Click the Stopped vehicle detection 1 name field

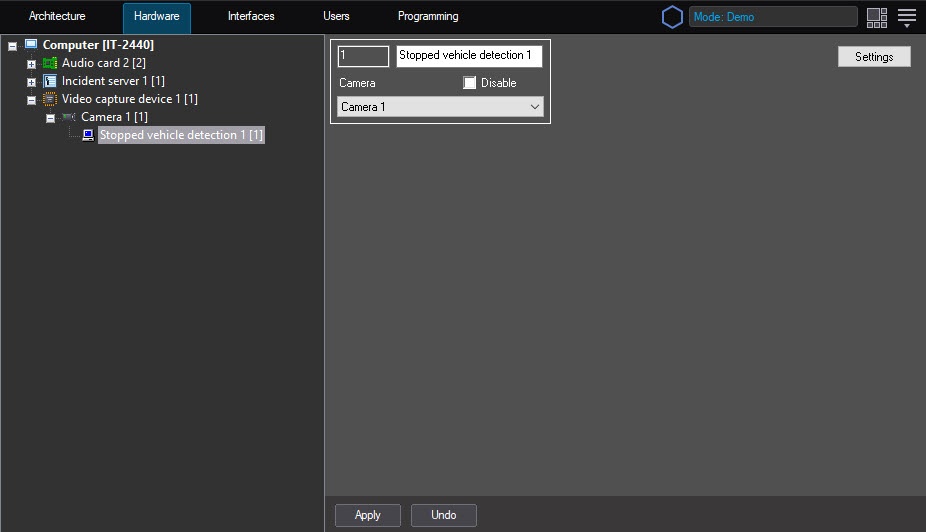[469, 56]
